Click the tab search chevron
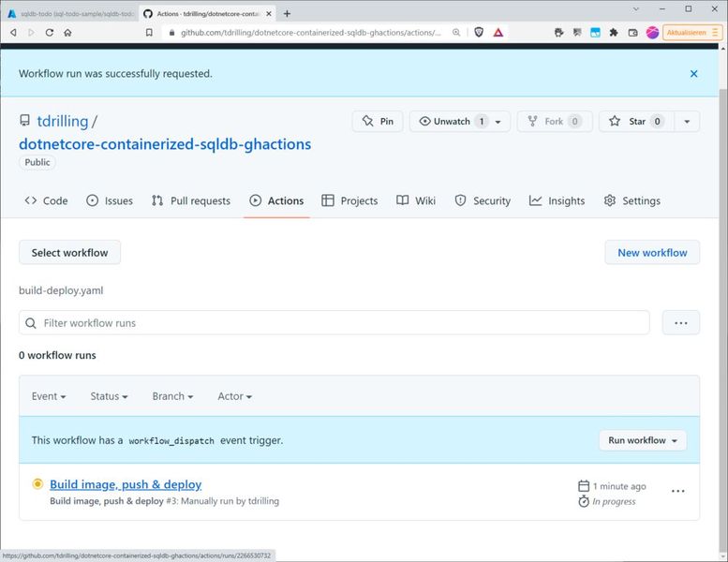 point(636,8)
